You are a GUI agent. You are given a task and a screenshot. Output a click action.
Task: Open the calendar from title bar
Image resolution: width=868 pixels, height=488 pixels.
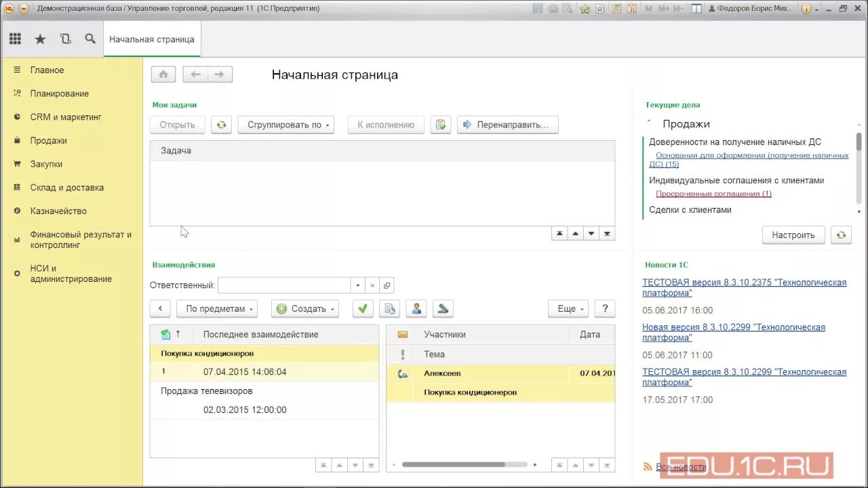pyautogui.click(x=631, y=9)
